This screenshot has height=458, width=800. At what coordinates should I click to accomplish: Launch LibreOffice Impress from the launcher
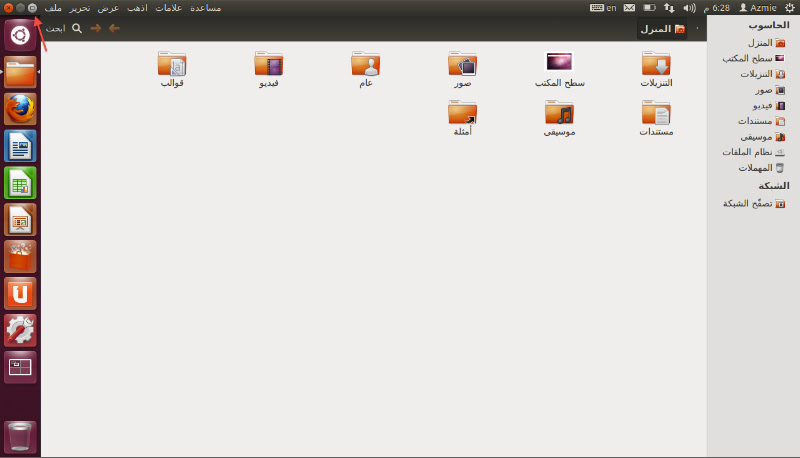coord(20,220)
